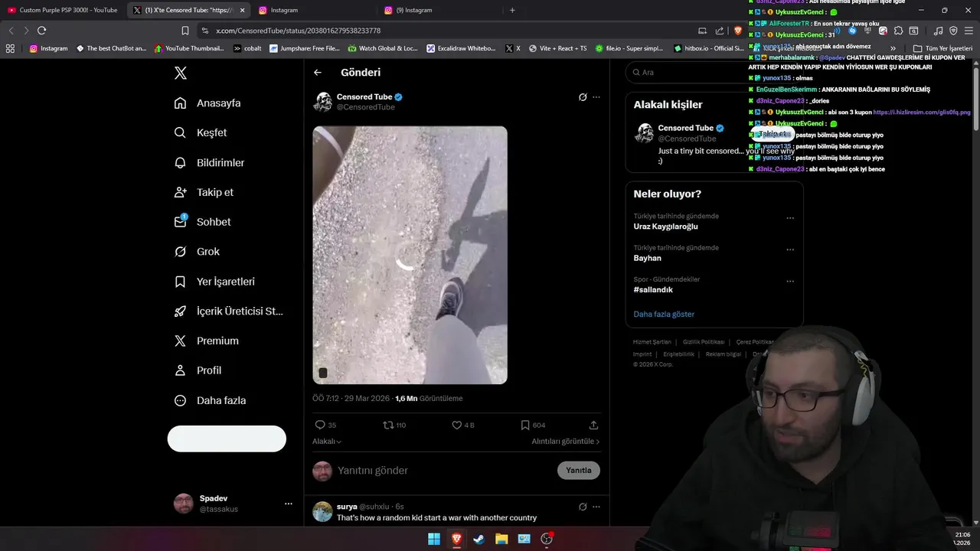Open options for #sallandık trend

point(790,281)
